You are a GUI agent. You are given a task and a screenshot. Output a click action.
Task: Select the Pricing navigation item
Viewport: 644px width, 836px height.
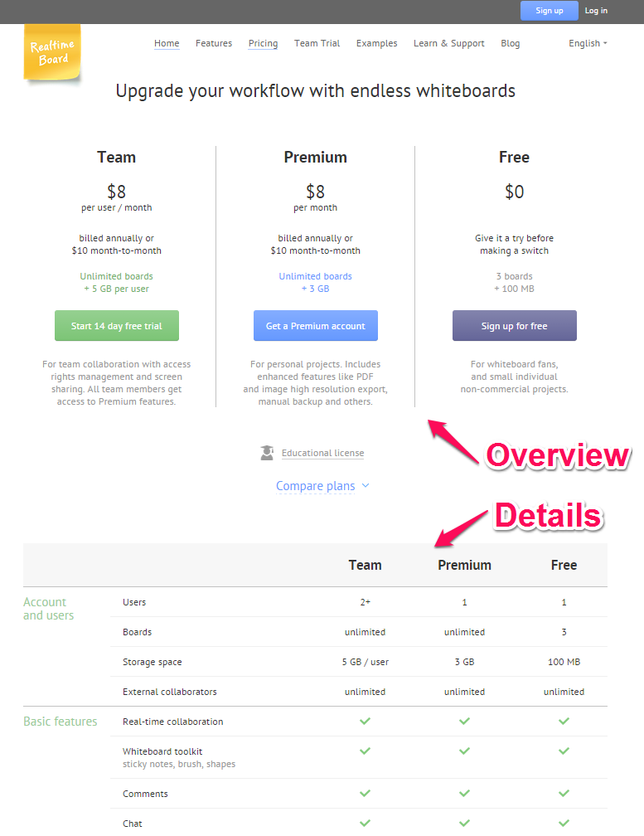263,43
